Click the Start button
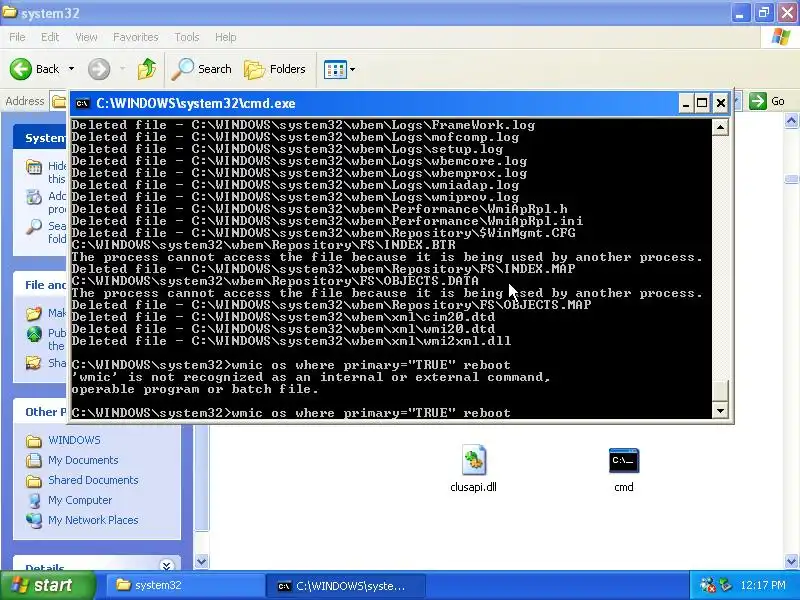The image size is (800, 600). (47, 585)
